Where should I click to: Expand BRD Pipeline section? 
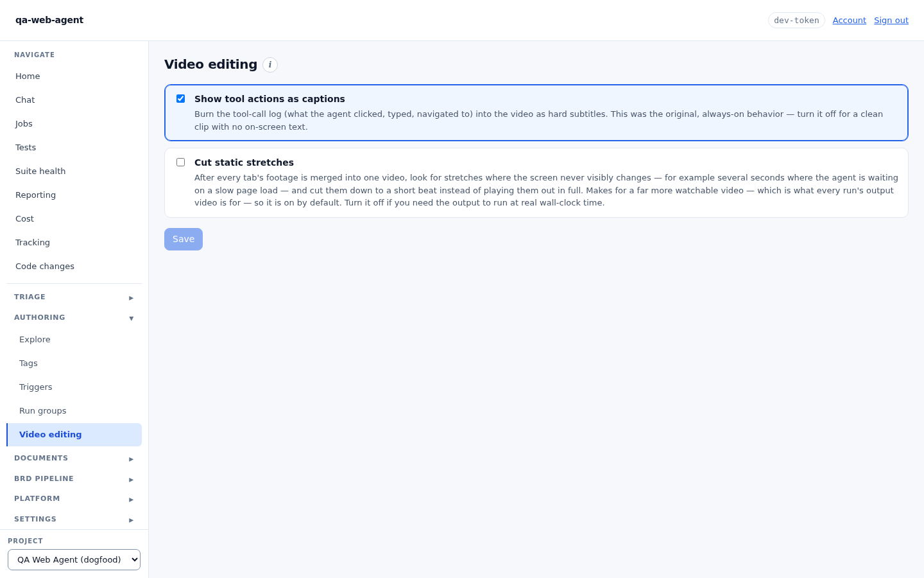tap(74, 479)
